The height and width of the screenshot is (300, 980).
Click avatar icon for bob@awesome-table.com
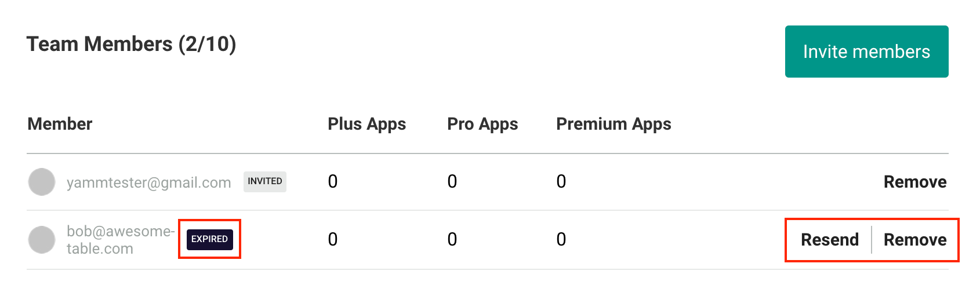point(42,240)
